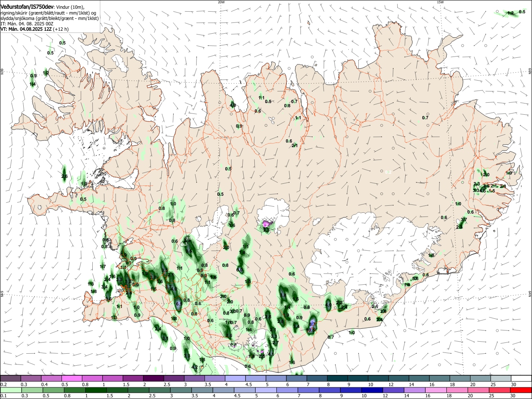Click the 'Vindur (10m)' heading text
The height and width of the screenshot is (399, 532).
[70, 7]
